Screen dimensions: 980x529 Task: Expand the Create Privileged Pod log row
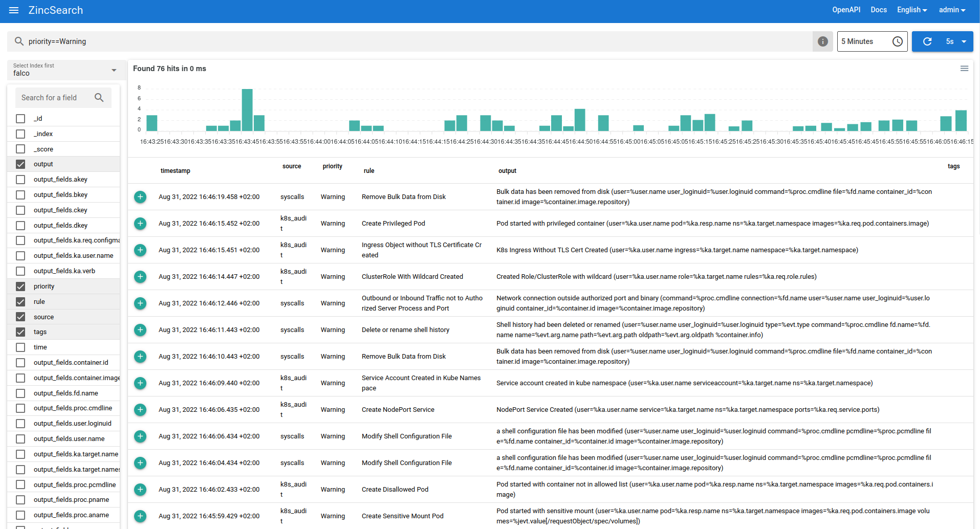click(140, 224)
